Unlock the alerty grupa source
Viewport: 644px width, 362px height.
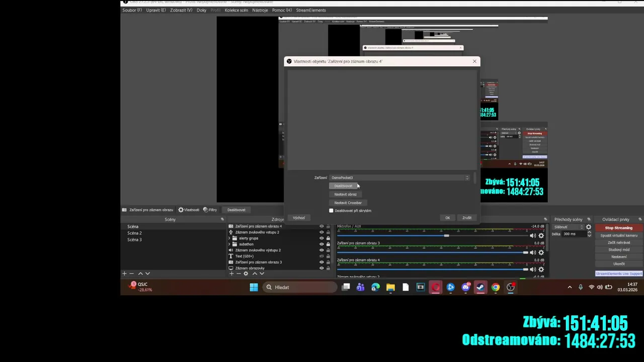click(328, 238)
